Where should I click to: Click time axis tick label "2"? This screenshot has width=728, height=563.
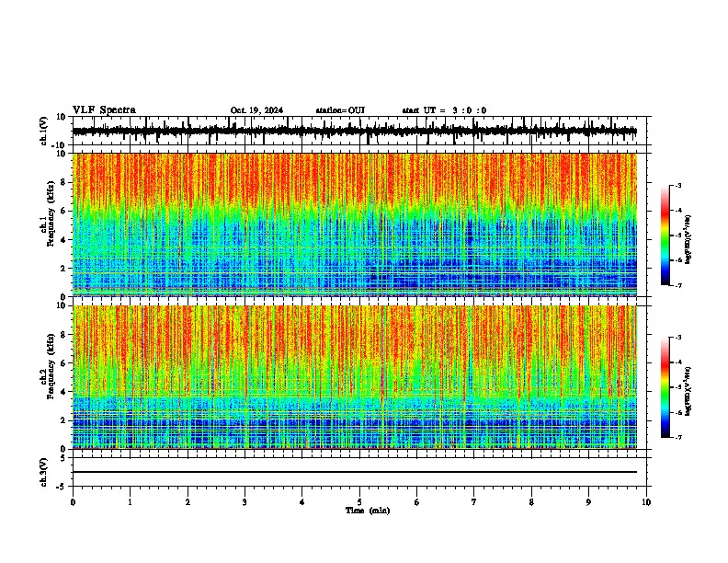click(188, 502)
